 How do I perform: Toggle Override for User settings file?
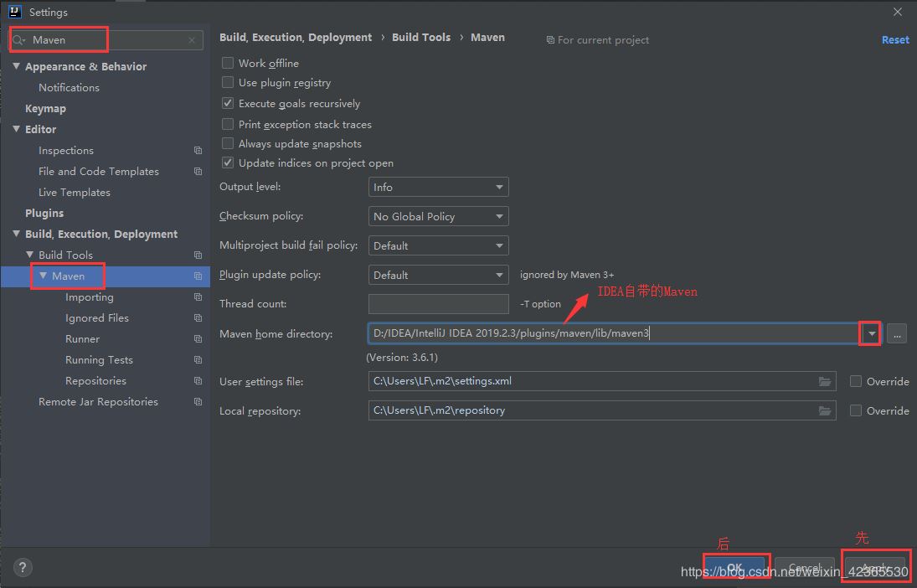[x=856, y=381]
